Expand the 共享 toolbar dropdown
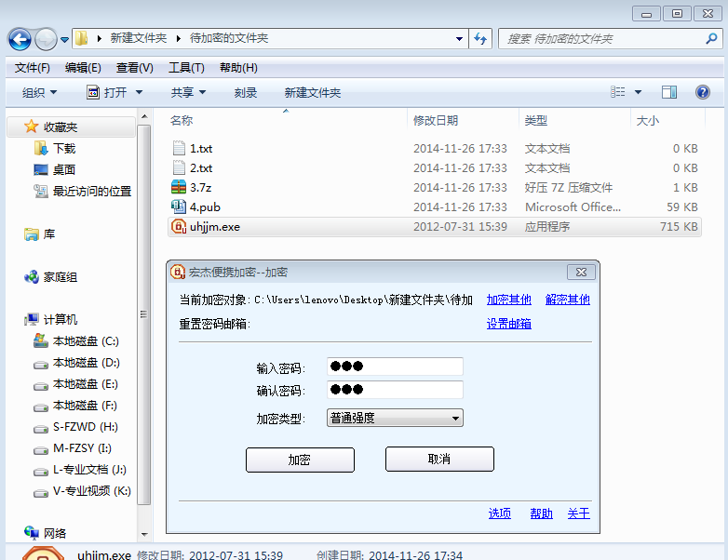The height and width of the screenshot is (560, 728). coord(188,92)
